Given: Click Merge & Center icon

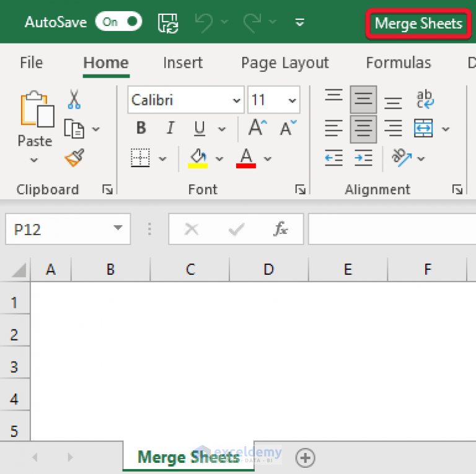Looking at the screenshot, I should click(x=423, y=128).
